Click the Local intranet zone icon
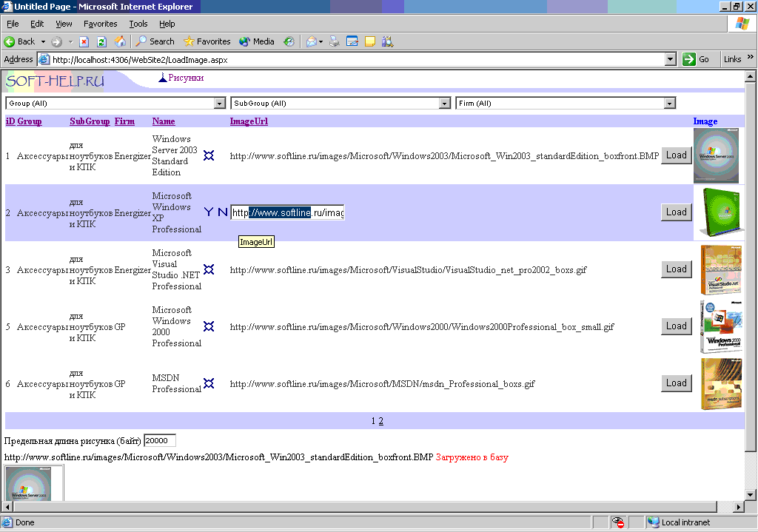This screenshot has width=758, height=532. pyautogui.click(x=654, y=522)
